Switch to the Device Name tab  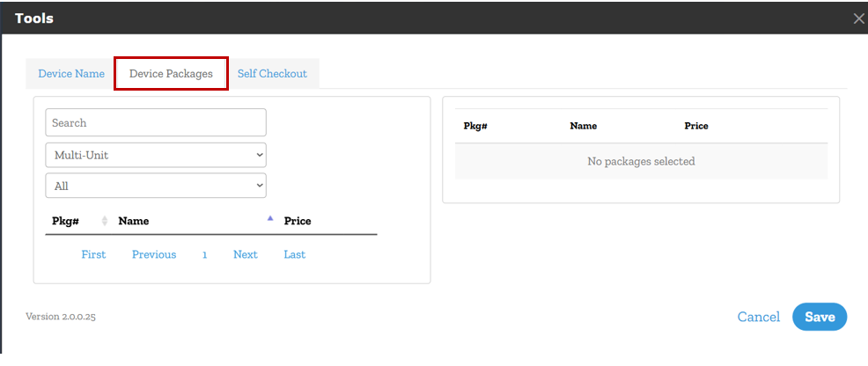(x=71, y=74)
